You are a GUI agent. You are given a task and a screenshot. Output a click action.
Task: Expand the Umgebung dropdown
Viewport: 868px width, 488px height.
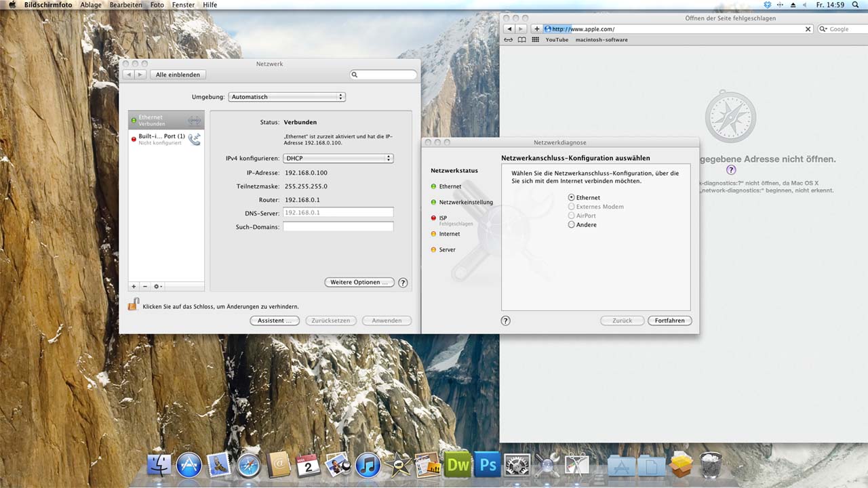[x=287, y=97]
